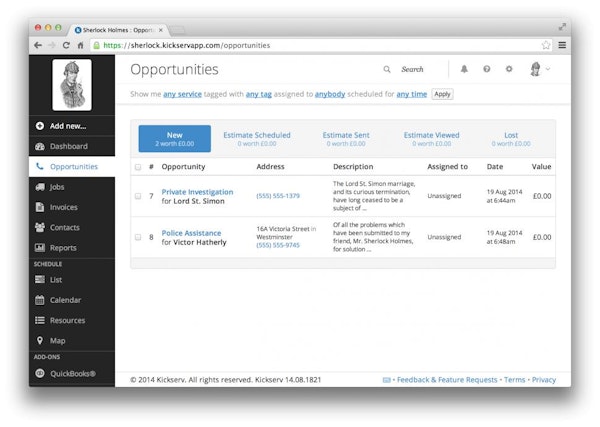600x427 pixels.
Task: Expand the user avatar menu
Action: 539,69
